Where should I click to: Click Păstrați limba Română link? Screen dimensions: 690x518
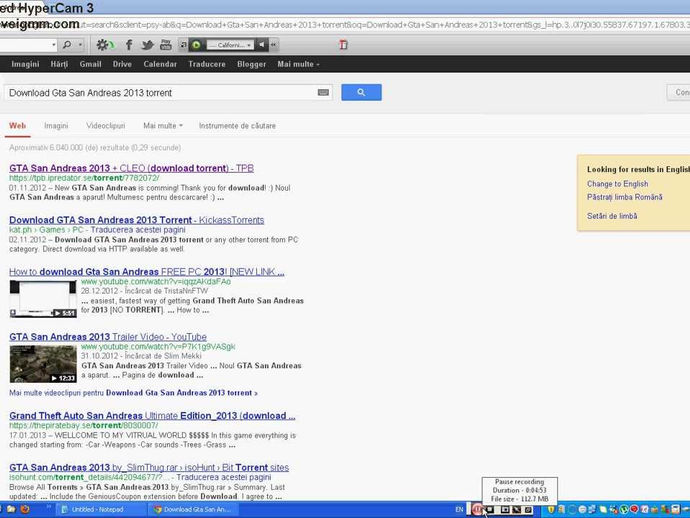(x=624, y=197)
